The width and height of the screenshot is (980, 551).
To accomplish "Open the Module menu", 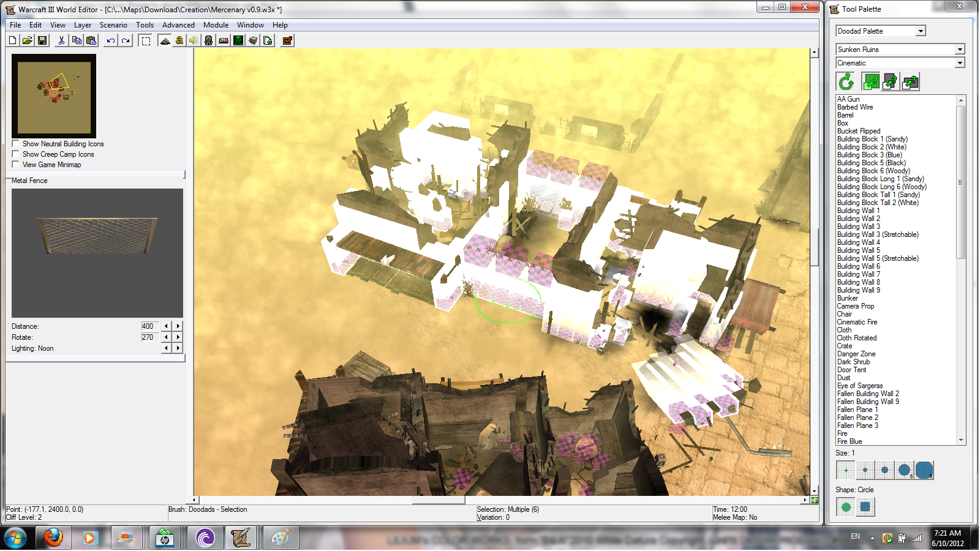I will pos(216,25).
